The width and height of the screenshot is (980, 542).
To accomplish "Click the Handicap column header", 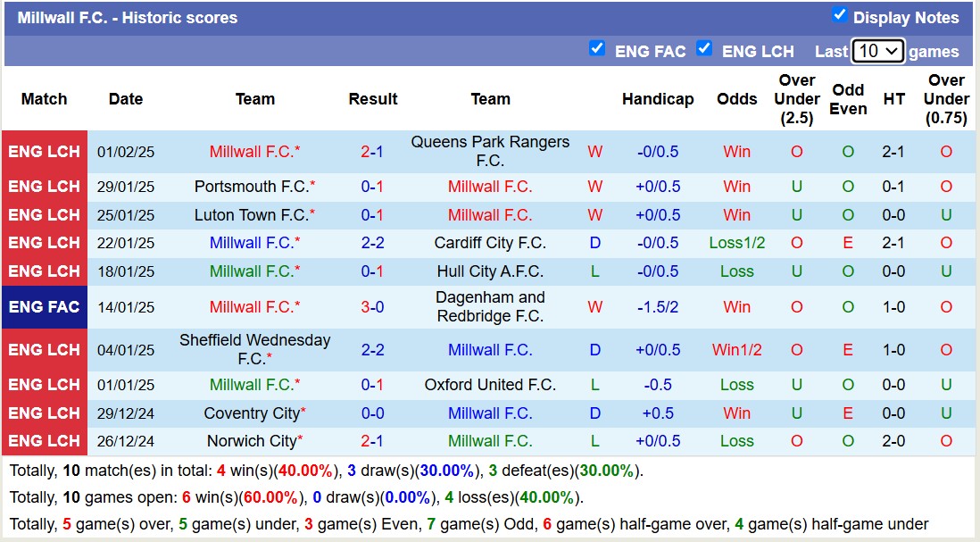I will (658, 99).
